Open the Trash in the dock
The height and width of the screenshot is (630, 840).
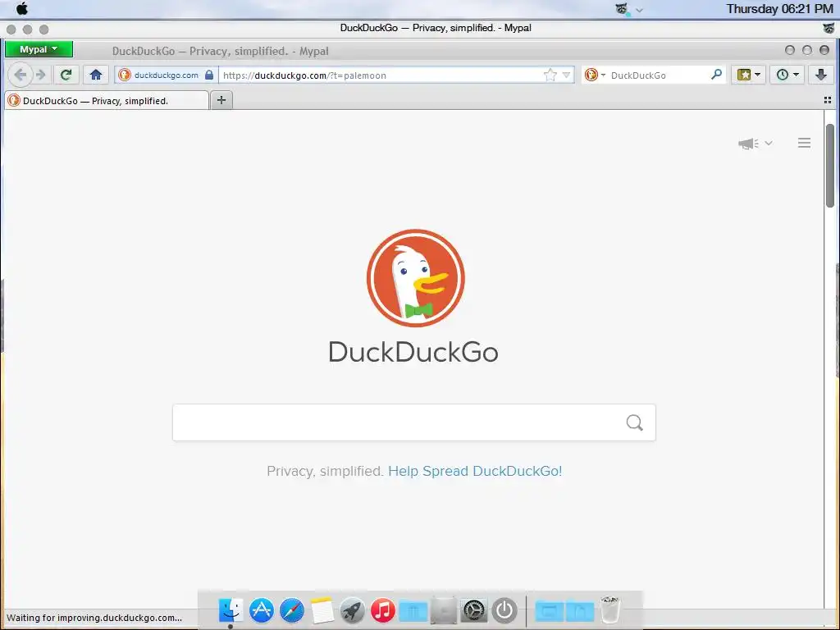pyautogui.click(x=609, y=609)
